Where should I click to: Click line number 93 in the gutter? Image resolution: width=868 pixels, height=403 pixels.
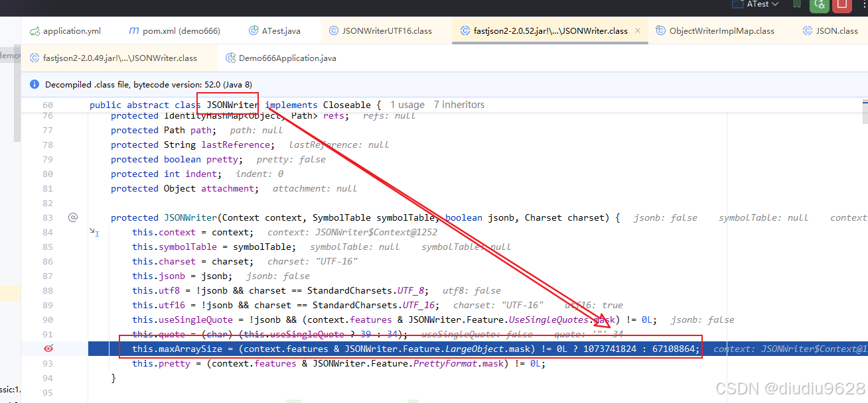47,363
